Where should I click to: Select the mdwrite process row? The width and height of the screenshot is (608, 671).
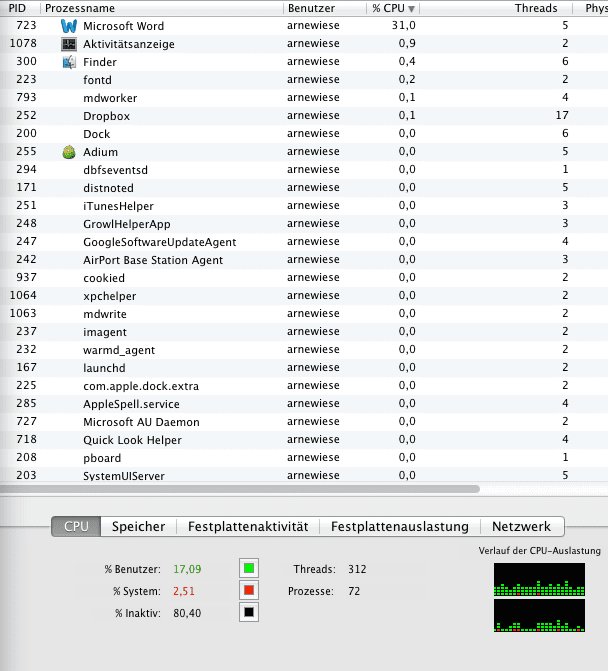coord(304,314)
